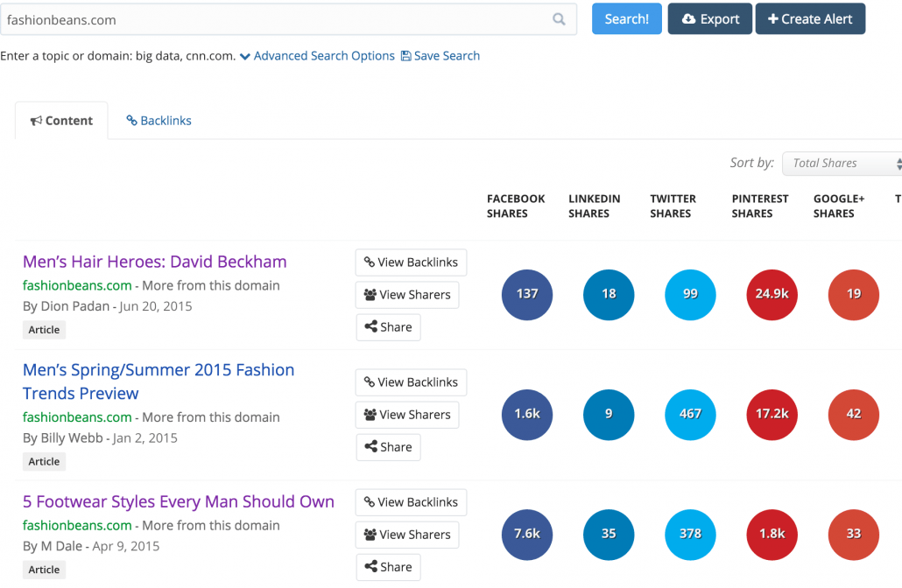The width and height of the screenshot is (902, 588).
Task: Click fashionbeans.com link under Footwear Styles article
Action: point(77,525)
